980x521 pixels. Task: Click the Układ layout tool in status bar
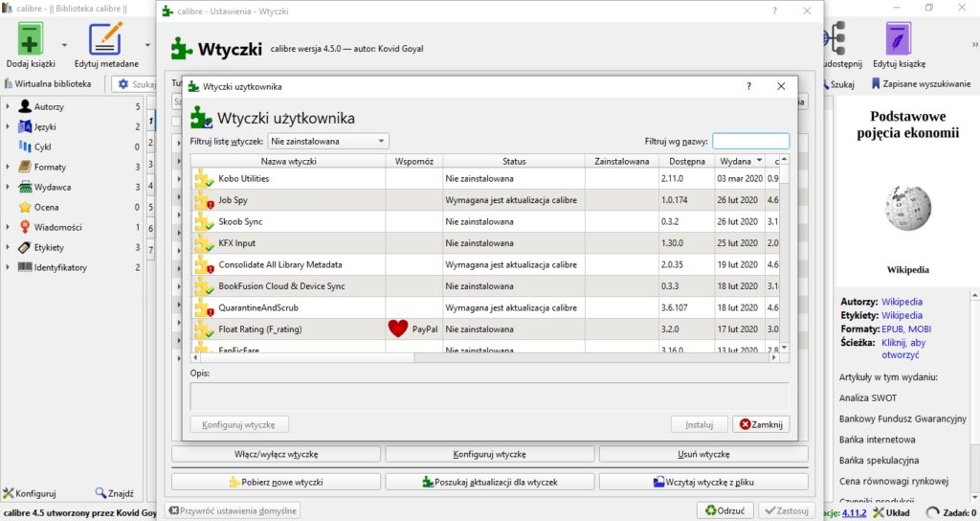point(891,513)
